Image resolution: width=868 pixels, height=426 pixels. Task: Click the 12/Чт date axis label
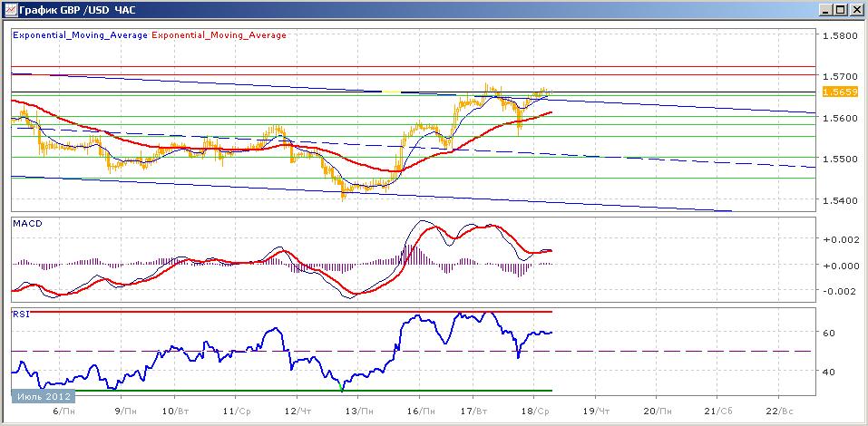pyautogui.click(x=299, y=411)
